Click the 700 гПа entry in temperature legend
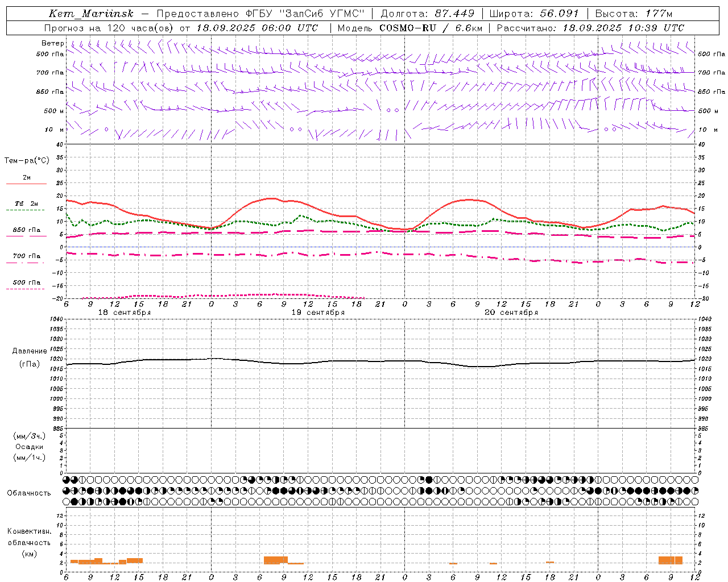 (27, 256)
